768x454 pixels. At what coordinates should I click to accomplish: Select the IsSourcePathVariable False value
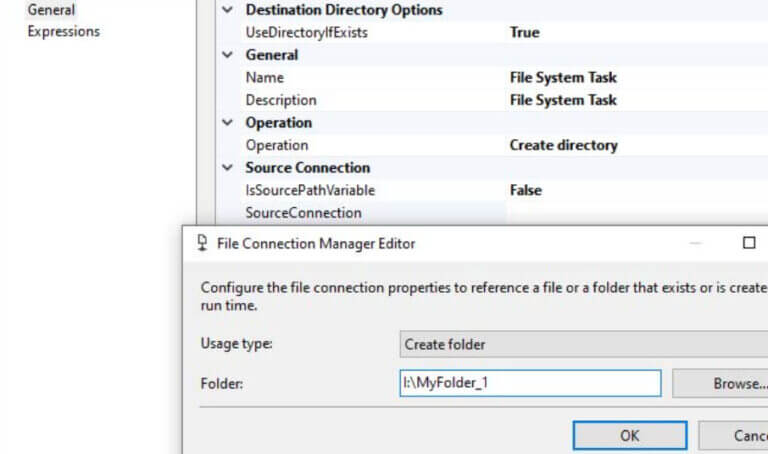[x=526, y=190]
